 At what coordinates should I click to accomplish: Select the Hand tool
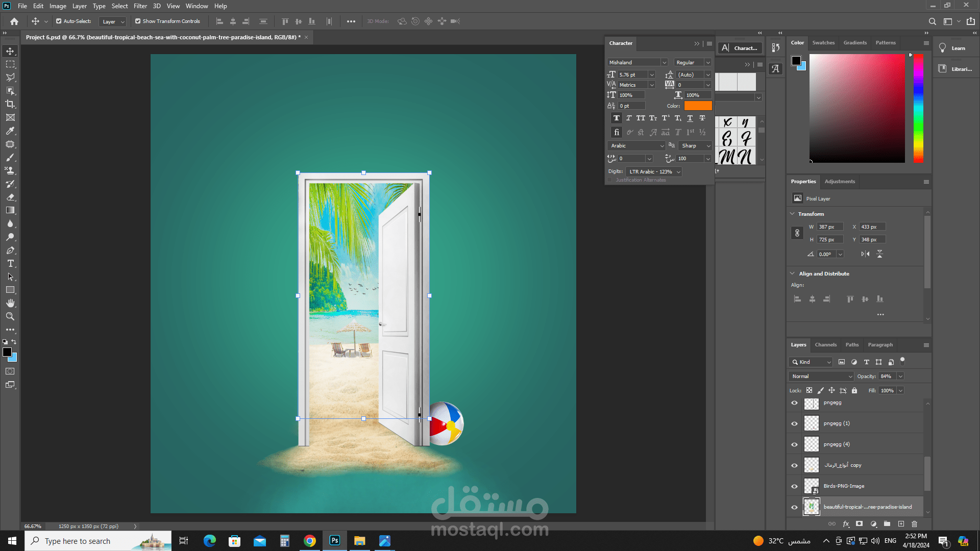click(x=10, y=304)
